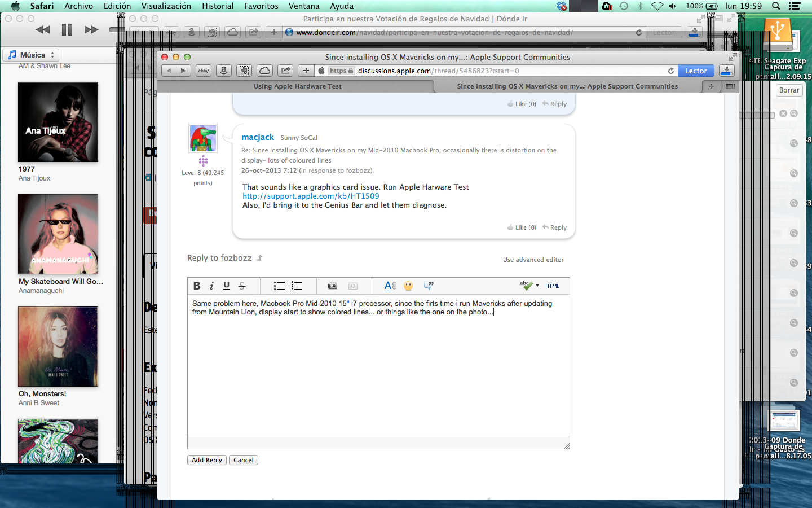Submit with the Add Reply button
The height and width of the screenshot is (508, 812).
pyautogui.click(x=207, y=460)
